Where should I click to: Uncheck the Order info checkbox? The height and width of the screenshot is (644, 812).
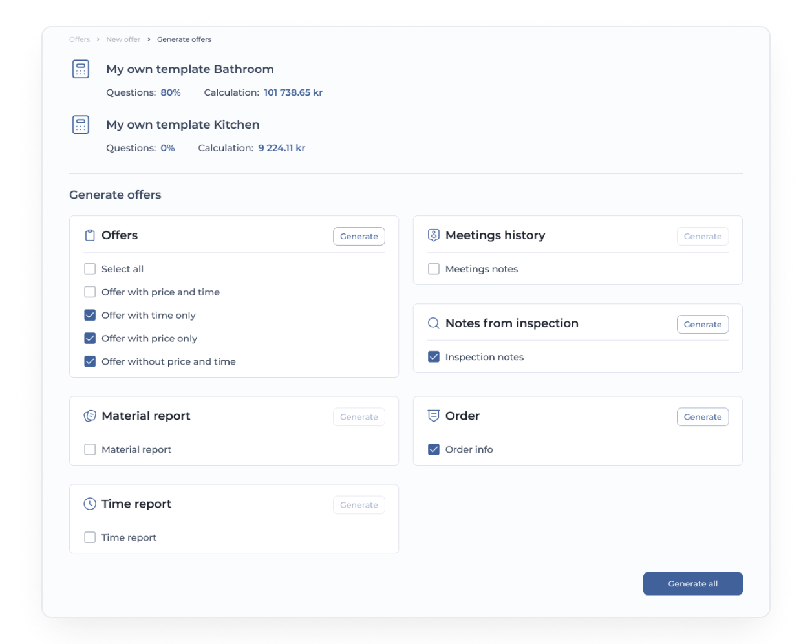tap(434, 449)
